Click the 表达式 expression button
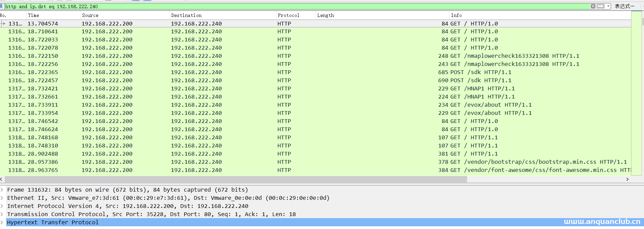The width and height of the screenshot is (644, 229). click(x=624, y=6)
